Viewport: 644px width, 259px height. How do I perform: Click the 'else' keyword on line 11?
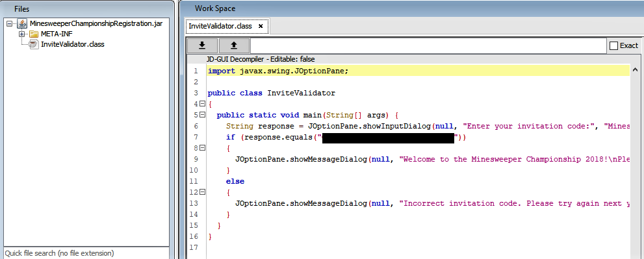[235, 181]
